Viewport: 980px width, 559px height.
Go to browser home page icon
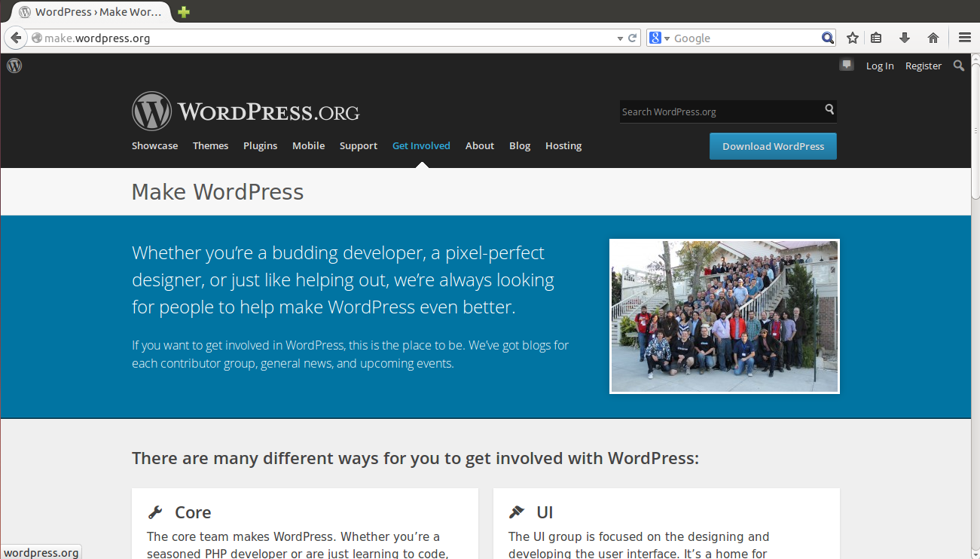[x=933, y=38]
